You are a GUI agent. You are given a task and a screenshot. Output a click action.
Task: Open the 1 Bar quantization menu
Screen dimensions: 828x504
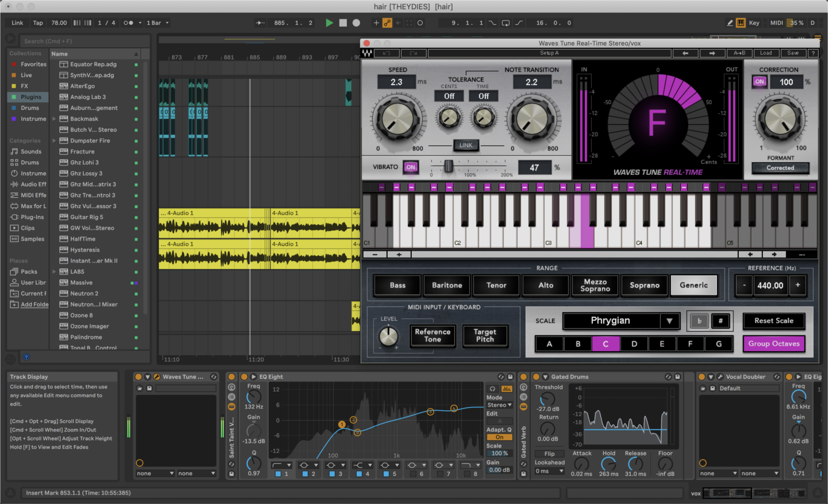tap(158, 23)
